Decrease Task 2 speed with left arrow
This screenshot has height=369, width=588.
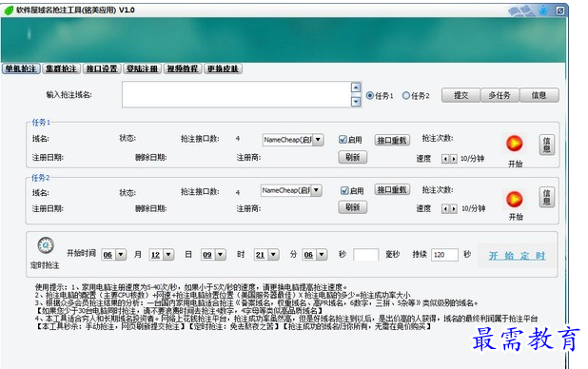tap(445, 209)
